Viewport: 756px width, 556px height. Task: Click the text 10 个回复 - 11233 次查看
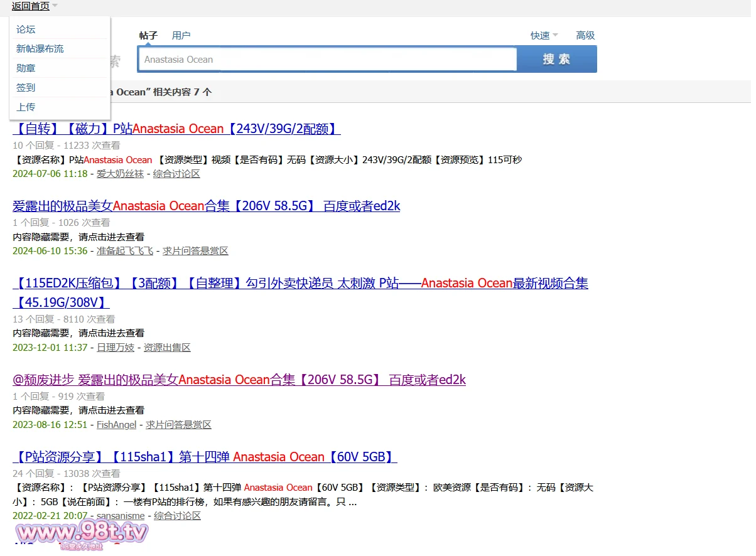pyautogui.click(x=66, y=146)
